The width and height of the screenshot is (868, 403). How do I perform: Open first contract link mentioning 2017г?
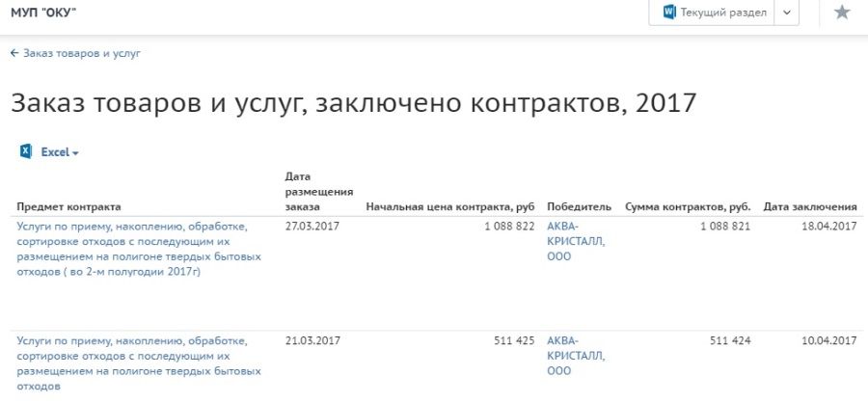click(132, 249)
